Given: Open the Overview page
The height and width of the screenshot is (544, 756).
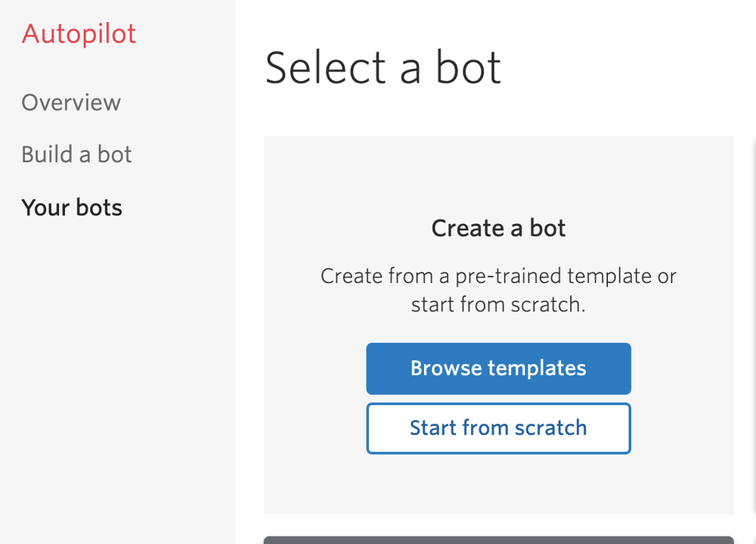Looking at the screenshot, I should point(71,103).
